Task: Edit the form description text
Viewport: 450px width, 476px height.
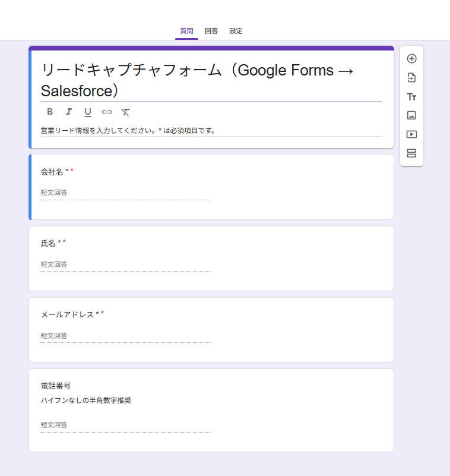Action: [x=211, y=131]
